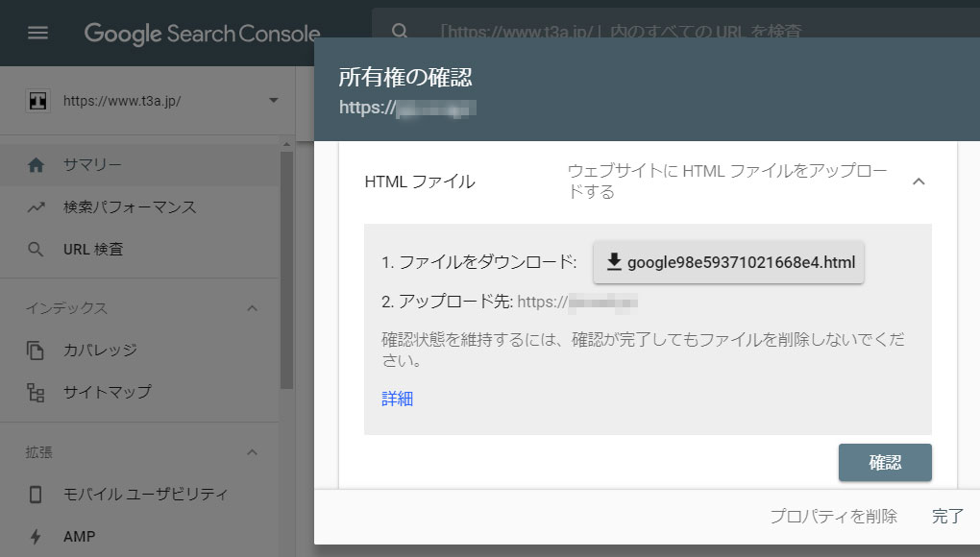Screen dimensions: 980x557
Task: Select URL 検査 in the sidebar
Action: click(139, 250)
